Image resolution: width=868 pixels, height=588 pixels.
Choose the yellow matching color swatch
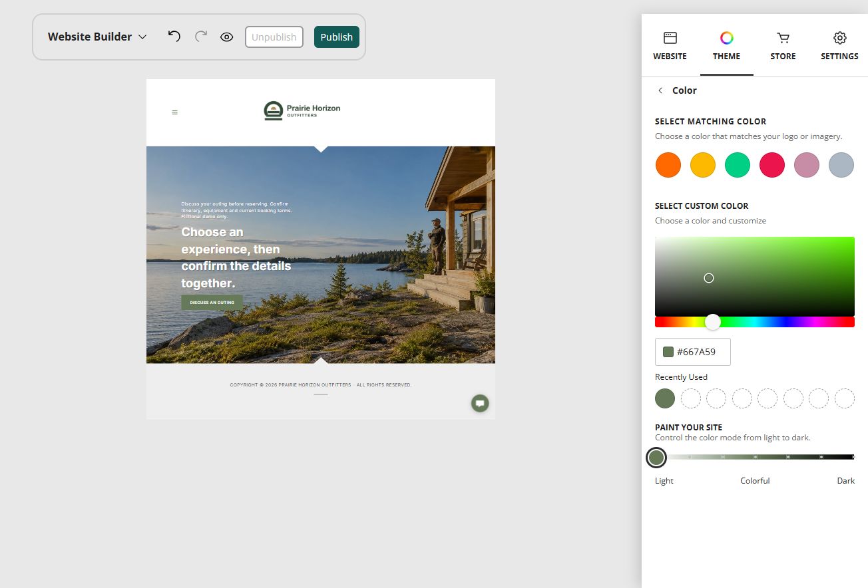pyautogui.click(x=703, y=165)
